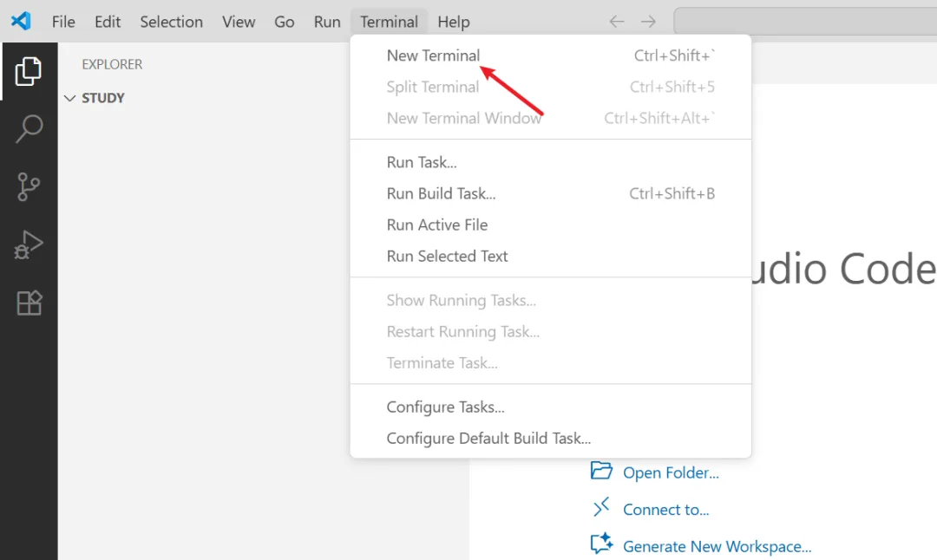Click the Open Folder... link

(670, 472)
